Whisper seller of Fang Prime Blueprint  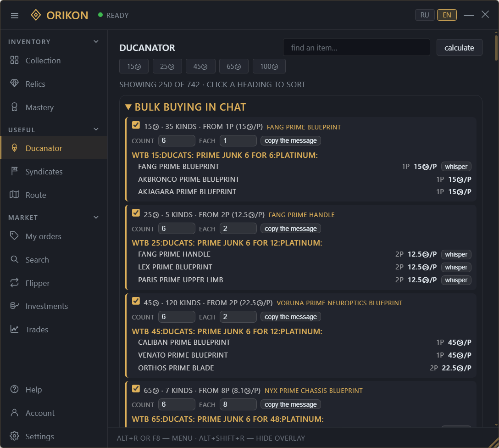[x=456, y=167]
